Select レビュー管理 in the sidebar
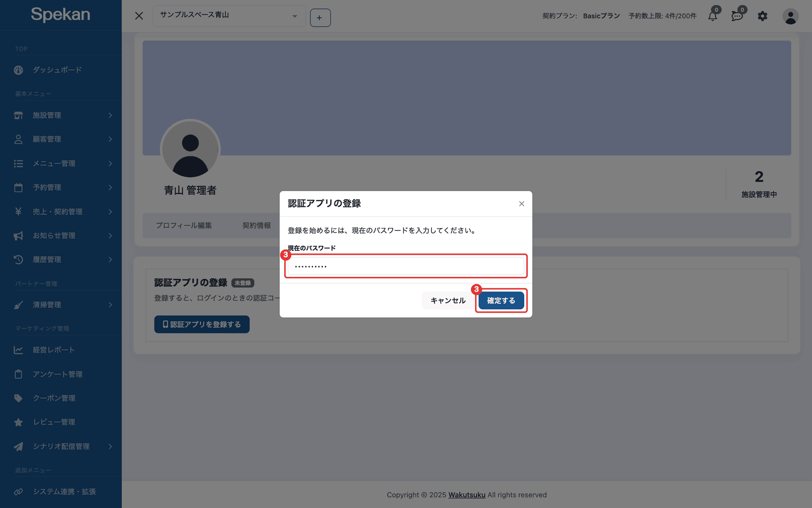 tap(54, 422)
